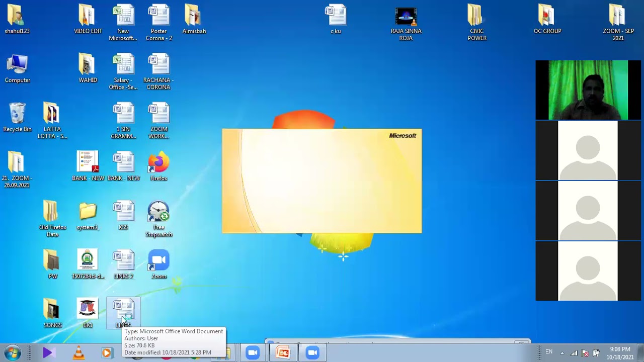Open the shahul123 user folder icon
The image size is (644, 362).
(17, 20)
